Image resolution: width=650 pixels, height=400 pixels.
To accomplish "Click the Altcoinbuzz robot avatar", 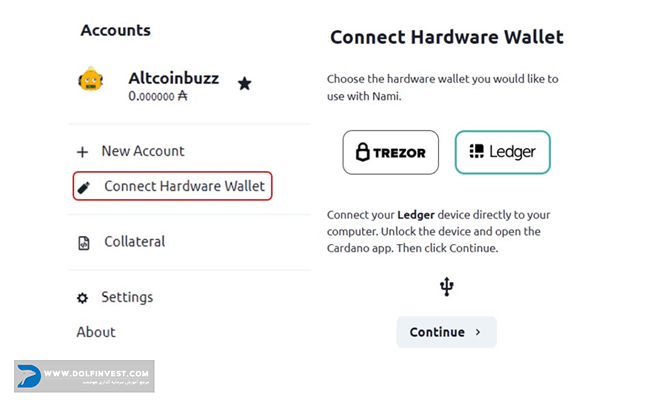I will (92, 82).
